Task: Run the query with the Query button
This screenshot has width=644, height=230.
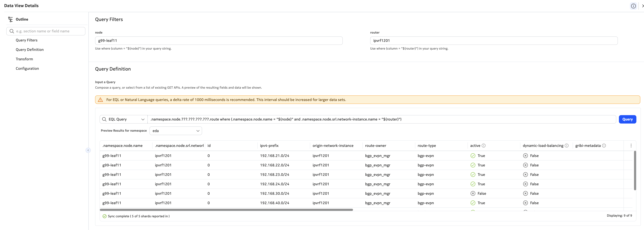Action: tap(627, 119)
